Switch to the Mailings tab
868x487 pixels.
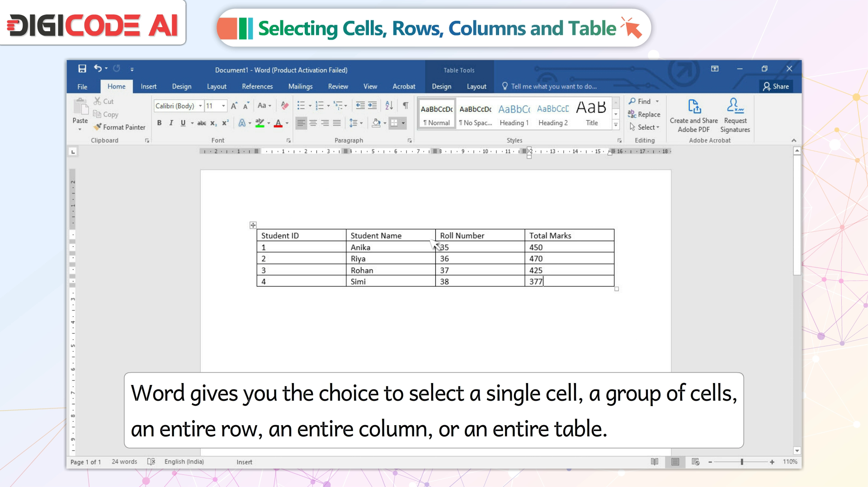300,87
